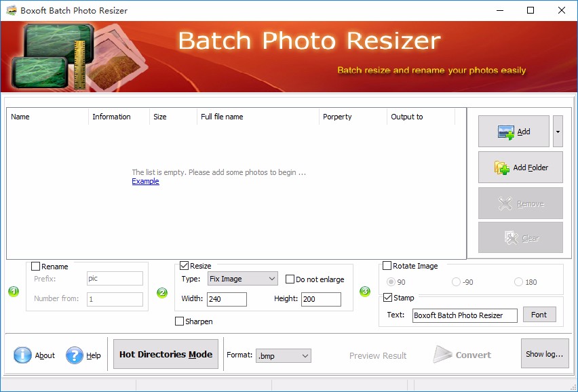
Task: Click the green step 2 badge icon
Action: (161, 292)
